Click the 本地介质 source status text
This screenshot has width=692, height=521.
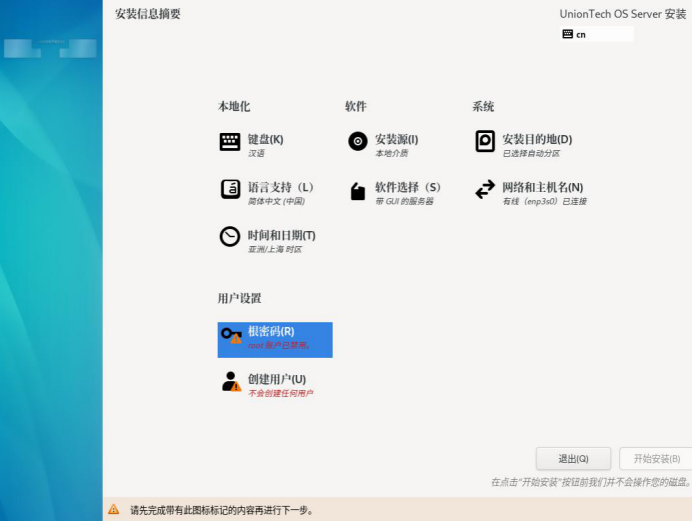coord(391,153)
